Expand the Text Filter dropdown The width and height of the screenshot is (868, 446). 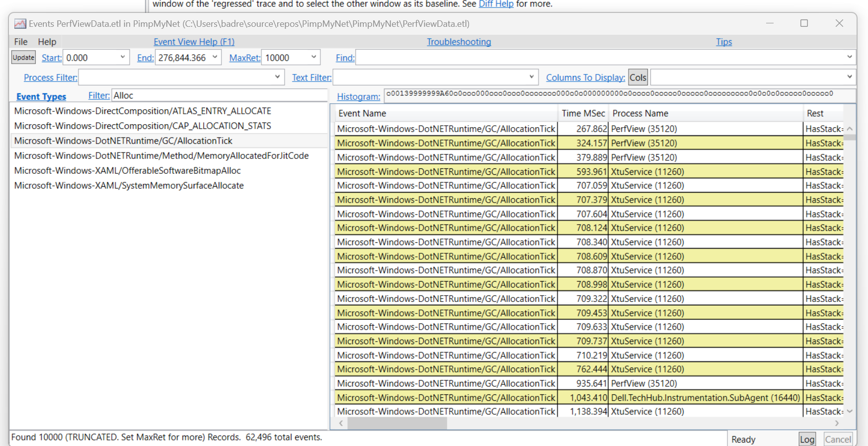coord(532,77)
